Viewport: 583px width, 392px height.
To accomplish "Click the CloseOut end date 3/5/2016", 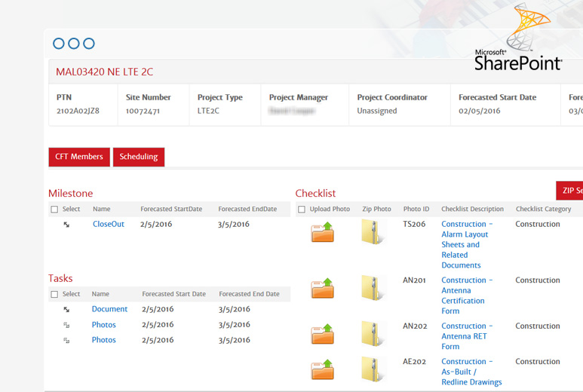I will [234, 224].
